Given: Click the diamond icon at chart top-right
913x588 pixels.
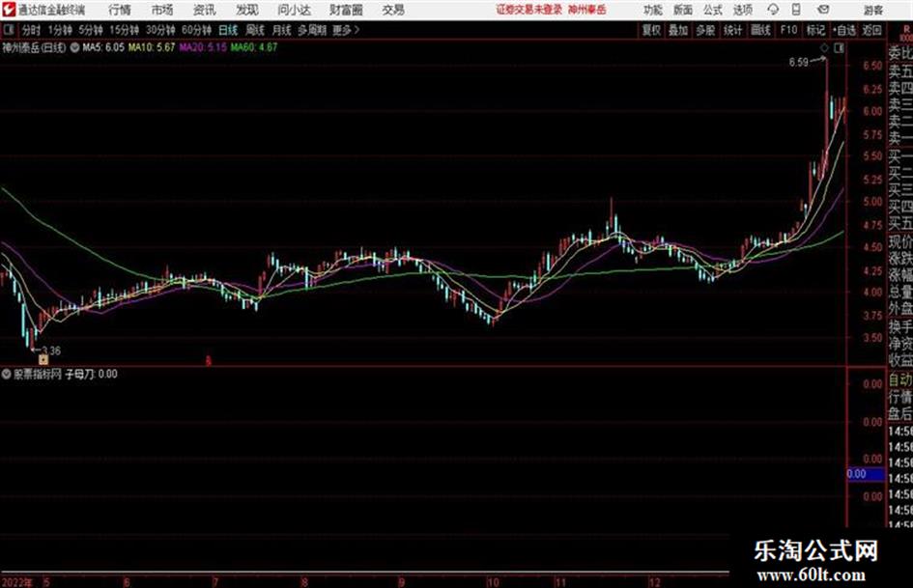Looking at the screenshot, I should coord(824,48).
